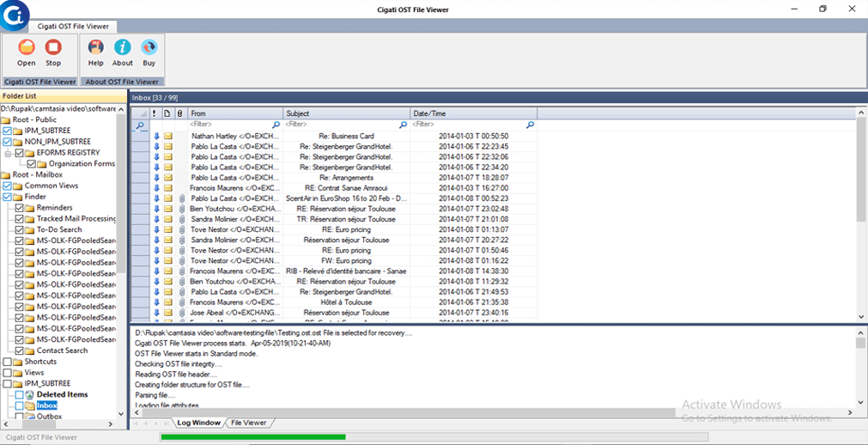The image size is (868, 445).
Task: Toggle the NON_IPM_SUBTREE checkbox
Action: click(7, 142)
